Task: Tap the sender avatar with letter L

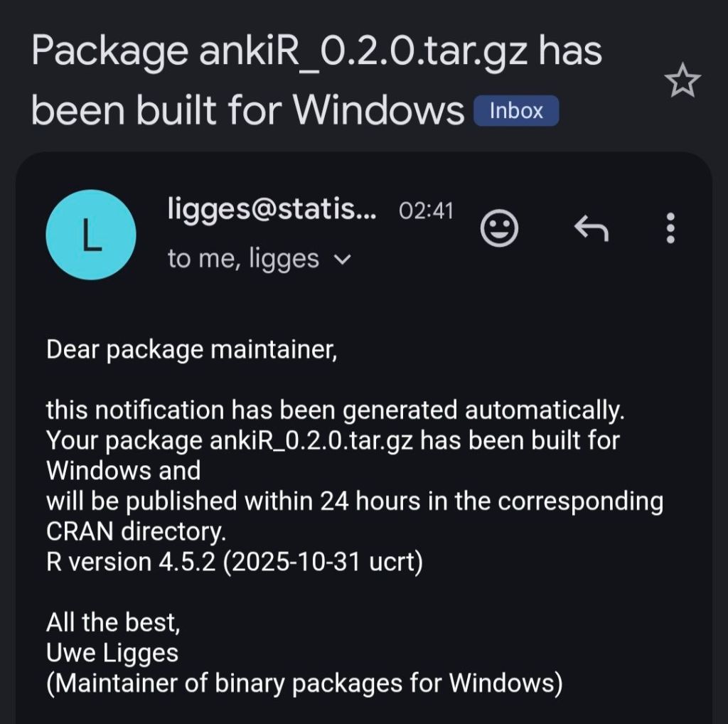Action: tap(90, 235)
